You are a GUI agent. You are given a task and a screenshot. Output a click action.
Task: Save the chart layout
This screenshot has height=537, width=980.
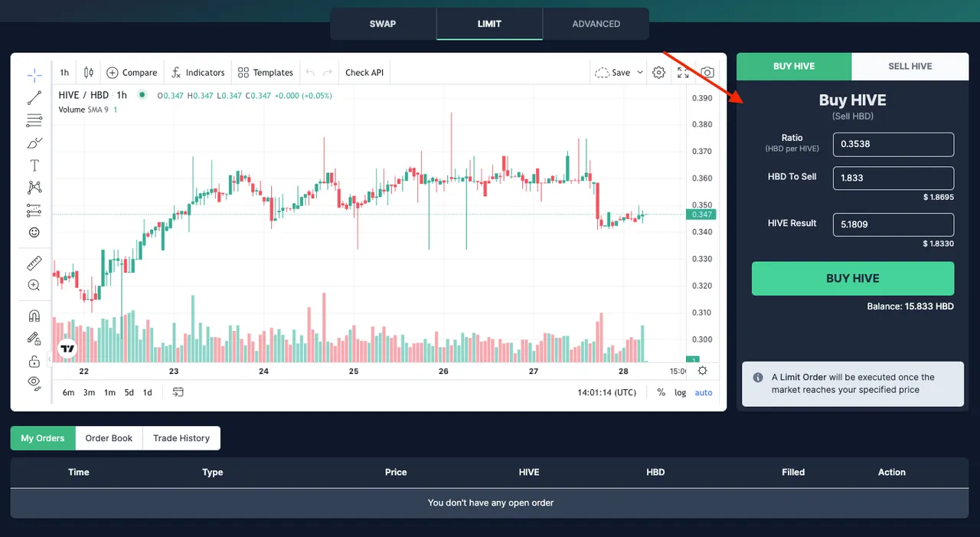(x=612, y=73)
